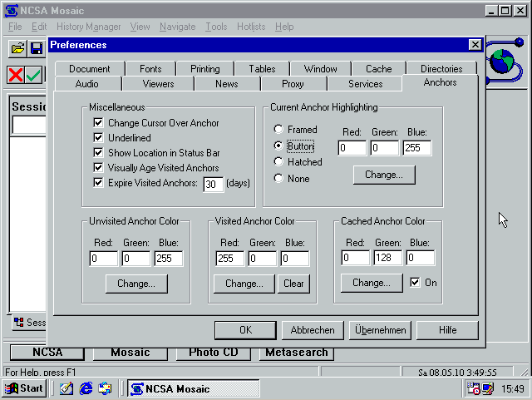Screen dimensions: 532x400
Task: Click the task scheduler tray icon
Action: pos(473,388)
